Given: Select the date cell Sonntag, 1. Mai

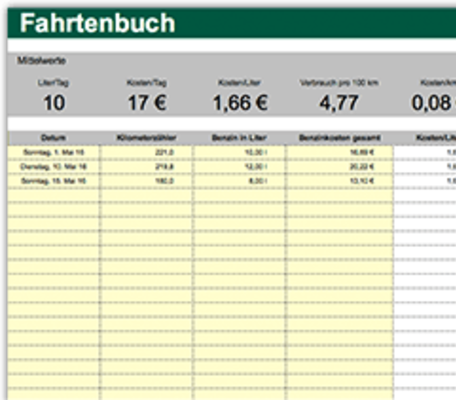Looking at the screenshot, I should (x=53, y=152).
